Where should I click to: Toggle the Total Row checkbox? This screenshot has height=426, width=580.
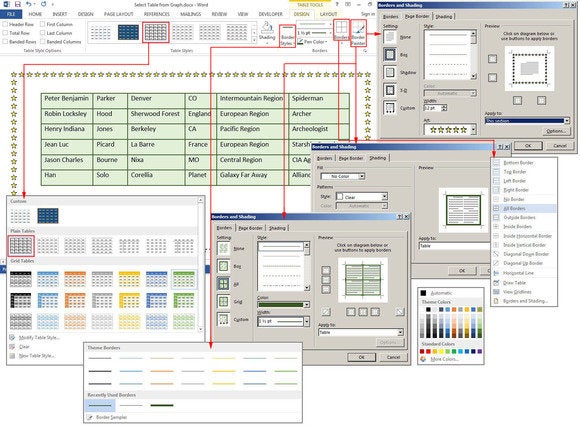pyautogui.click(x=5, y=33)
